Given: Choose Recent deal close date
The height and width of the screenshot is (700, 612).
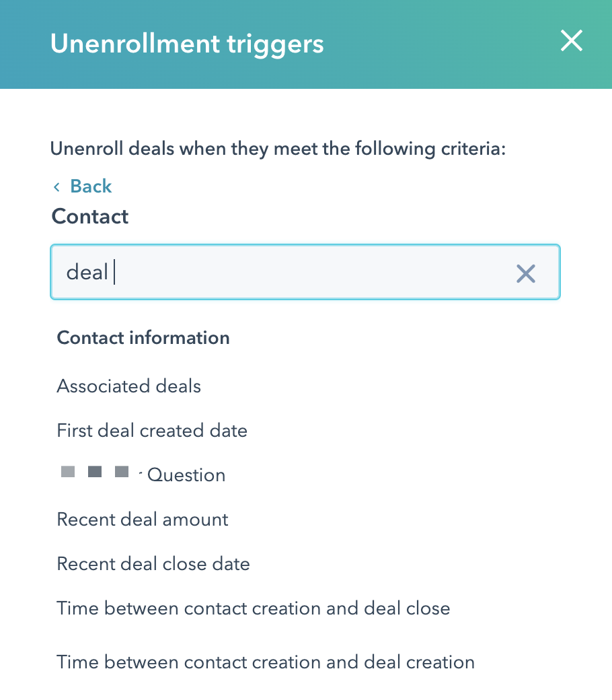Looking at the screenshot, I should 153,564.
